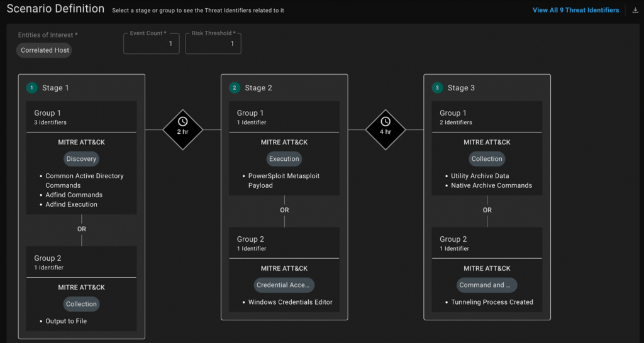The width and height of the screenshot is (644, 343).
Task: Click the Credential Access tactic chip
Action: [284, 285]
